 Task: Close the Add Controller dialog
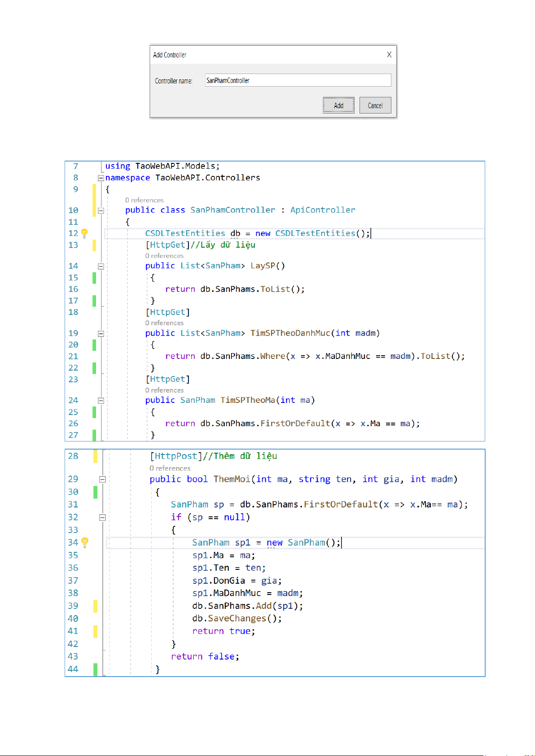click(389, 55)
